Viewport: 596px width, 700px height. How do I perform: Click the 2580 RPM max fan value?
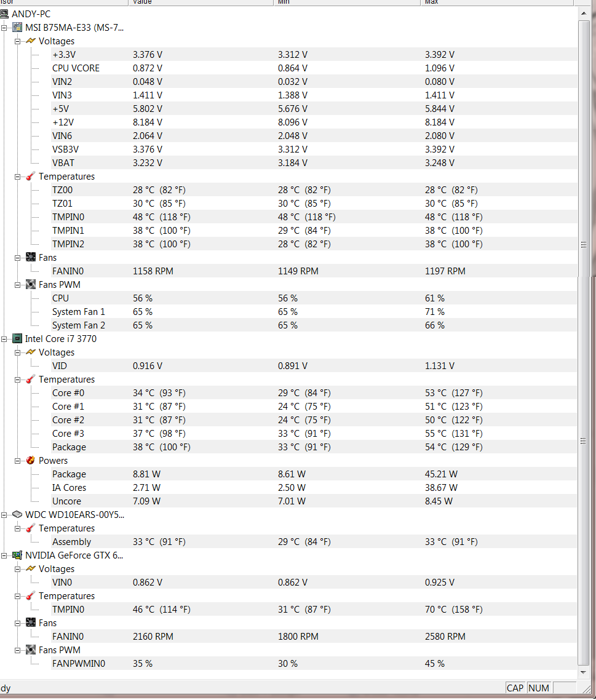(x=445, y=636)
